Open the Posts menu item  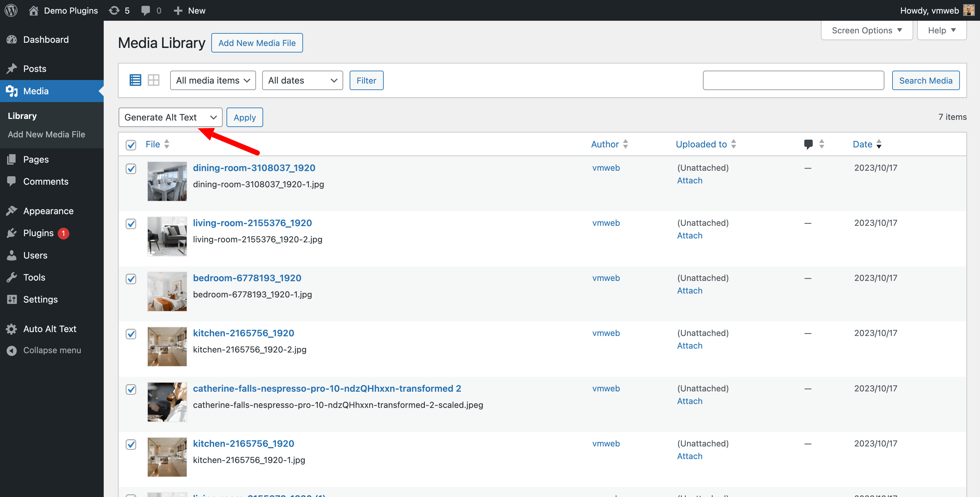pyautogui.click(x=52, y=68)
